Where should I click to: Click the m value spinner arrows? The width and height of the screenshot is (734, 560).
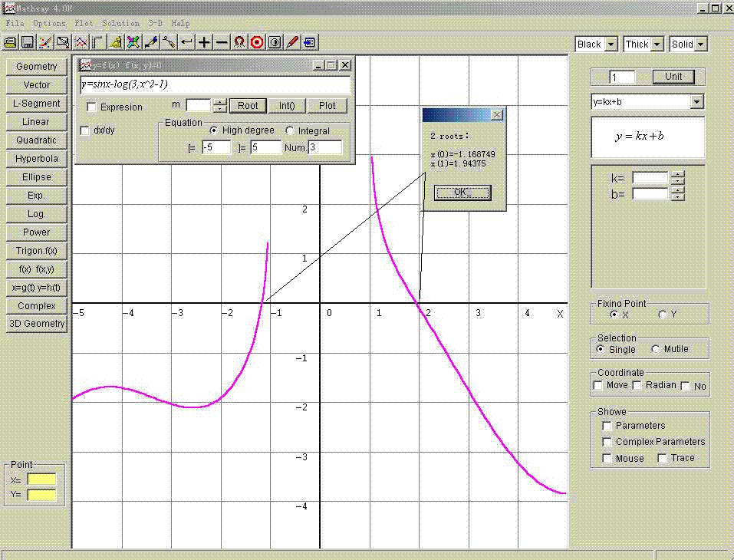[x=220, y=105]
